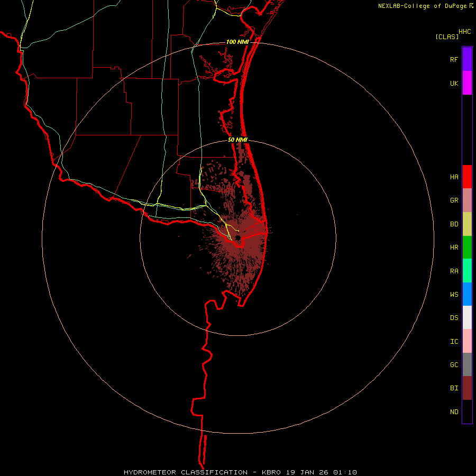476x476 pixels.
Task: Click the BI dark red legend swatch
Action: [x=467, y=388]
